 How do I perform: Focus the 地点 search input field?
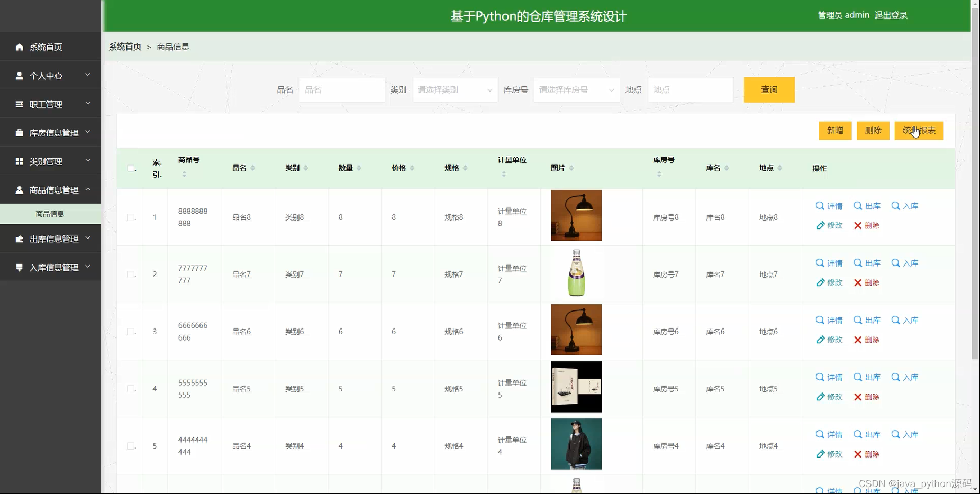click(x=691, y=90)
